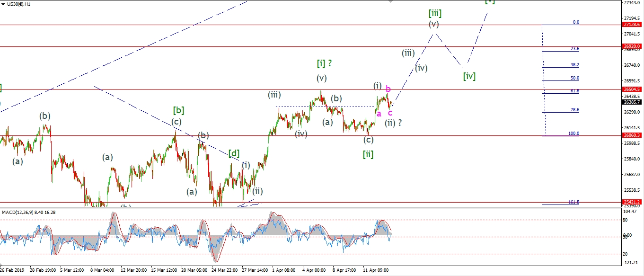This screenshot has height=276, width=644.
Task: Select the green [iii] wave label
Action: pyautogui.click(x=435, y=13)
